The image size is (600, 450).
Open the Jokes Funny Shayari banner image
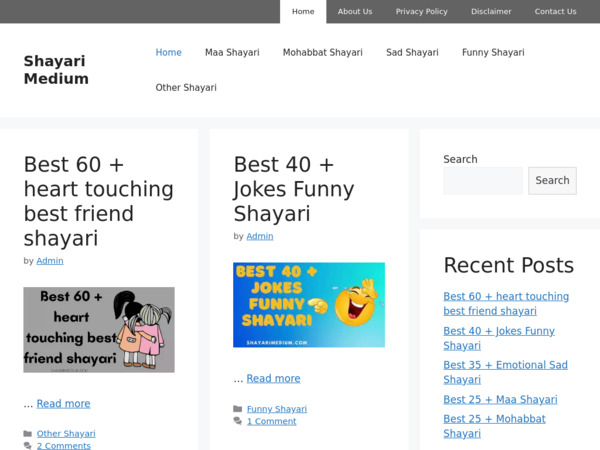pyautogui.click(x=309, y=305)
